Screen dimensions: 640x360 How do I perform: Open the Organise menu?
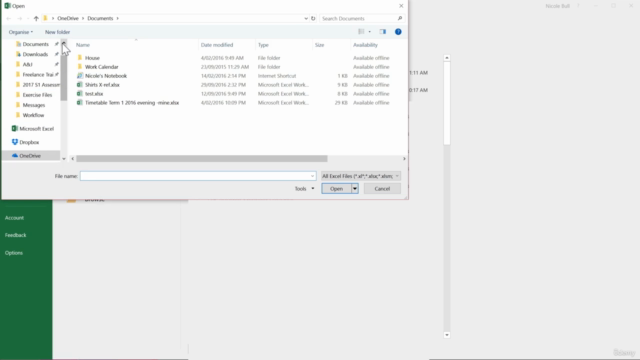pos(20,32)
